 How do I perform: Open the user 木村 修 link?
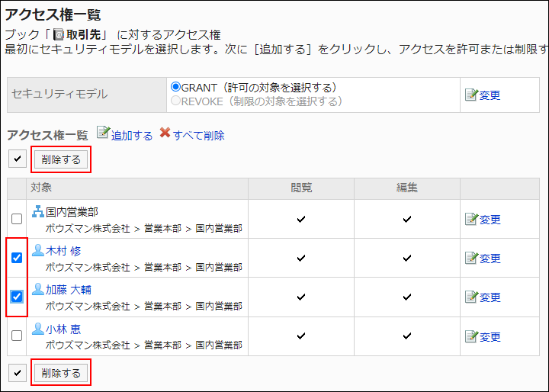coord(63,251)
